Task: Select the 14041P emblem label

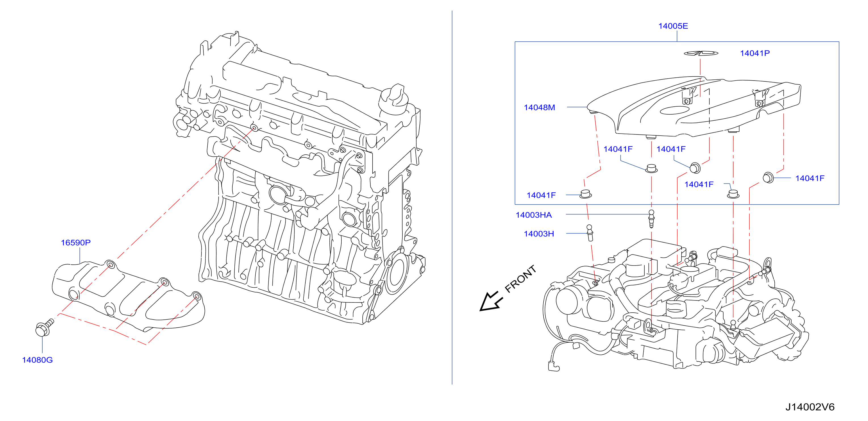Action: coord(754,53)
